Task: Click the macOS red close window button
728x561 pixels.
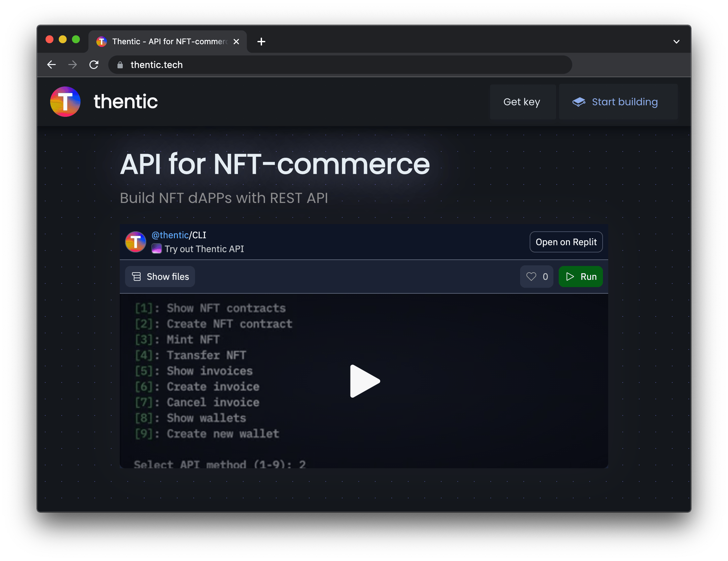Action: click(50, 40)
